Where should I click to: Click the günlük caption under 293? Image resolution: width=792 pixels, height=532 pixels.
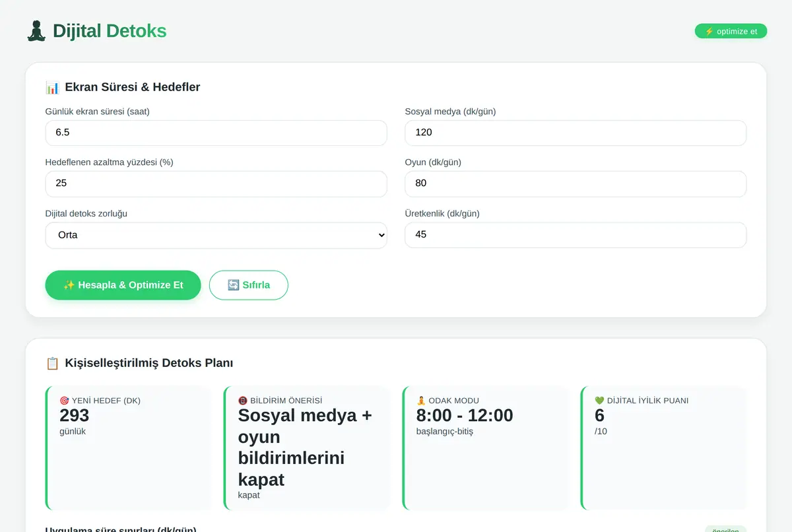(73, 432)
